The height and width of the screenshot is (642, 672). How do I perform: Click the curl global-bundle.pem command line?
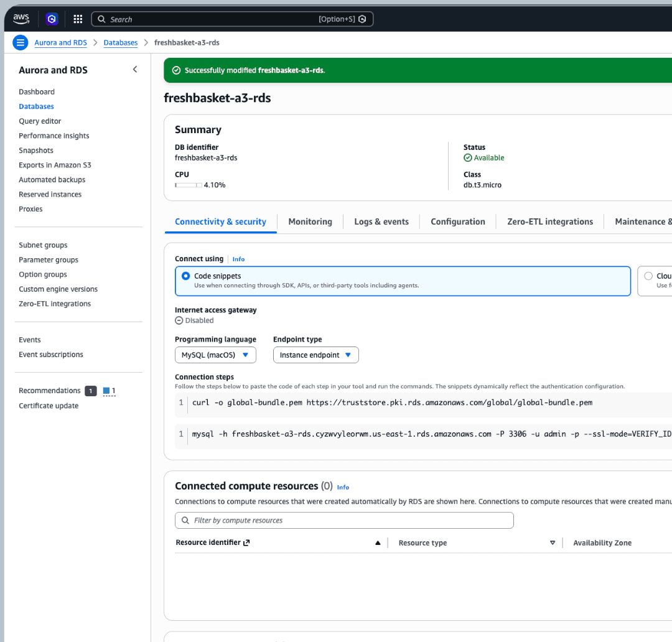coord(392,402)
